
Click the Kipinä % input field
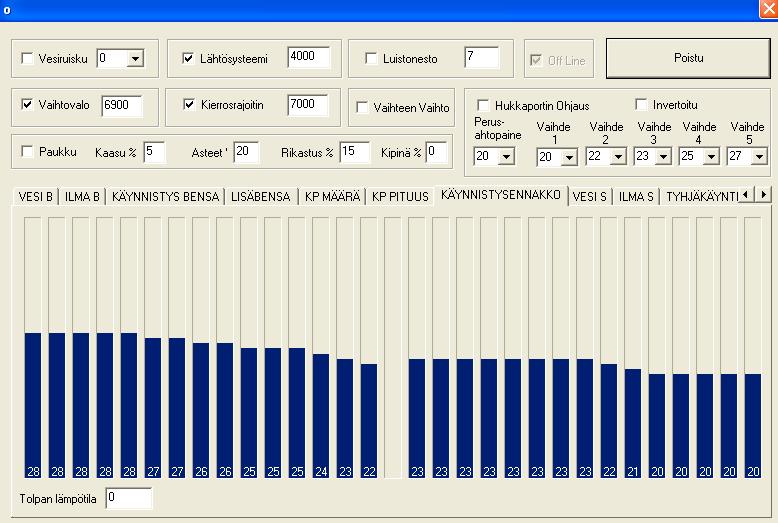point(437,152)
